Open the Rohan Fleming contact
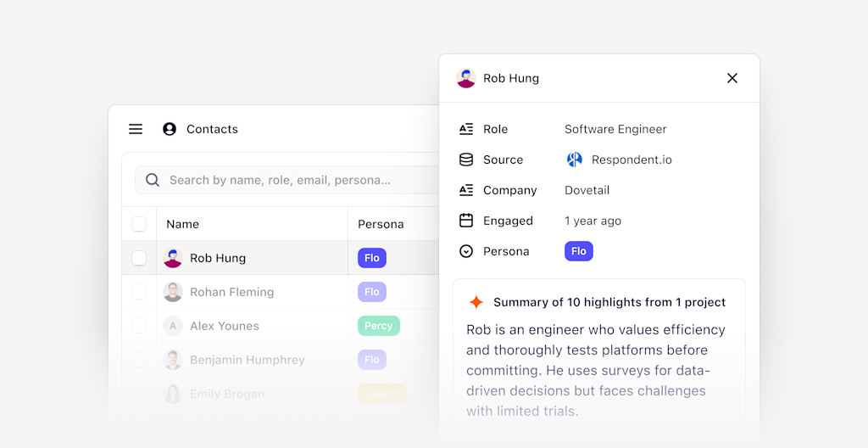Image resolution: width=868 pixels, height=448 pixels. (232, 292)
